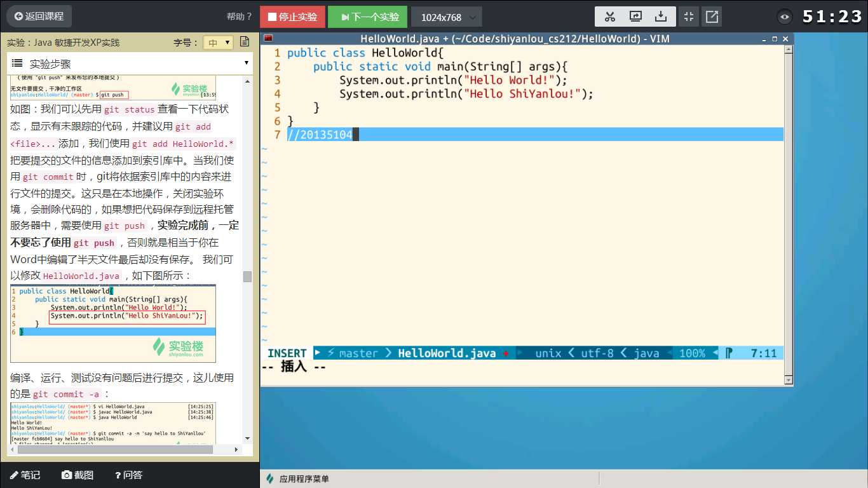868x488 pixels.
Task: Click the VIM window title bar icon
Action: pos(268,38)
